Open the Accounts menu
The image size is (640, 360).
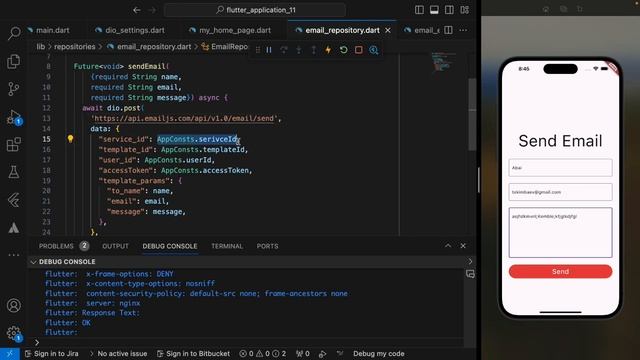click(x=14, y=305)
